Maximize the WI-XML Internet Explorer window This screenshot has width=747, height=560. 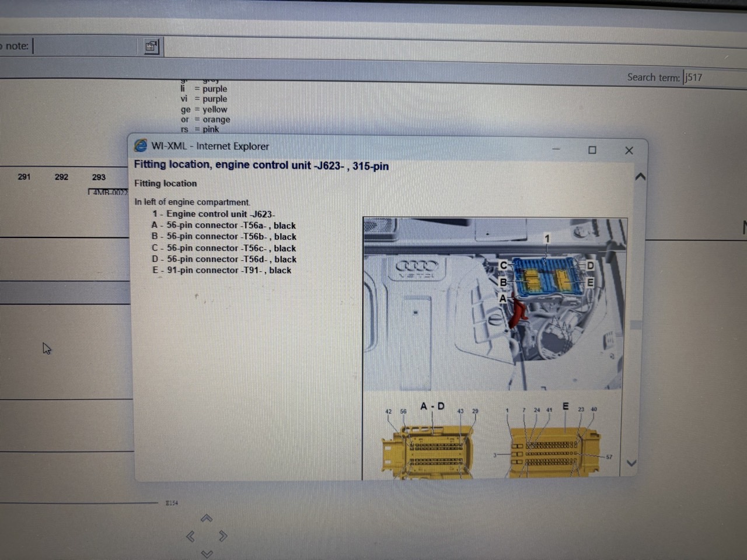592,150
